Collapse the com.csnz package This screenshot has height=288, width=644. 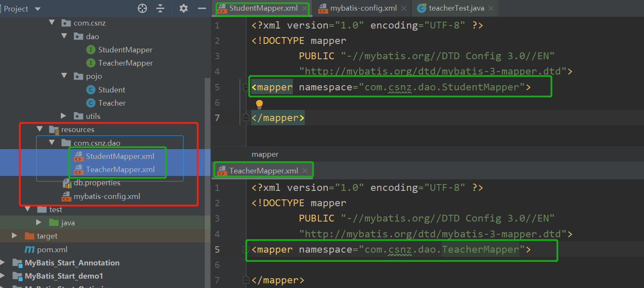tap(52, 23)
